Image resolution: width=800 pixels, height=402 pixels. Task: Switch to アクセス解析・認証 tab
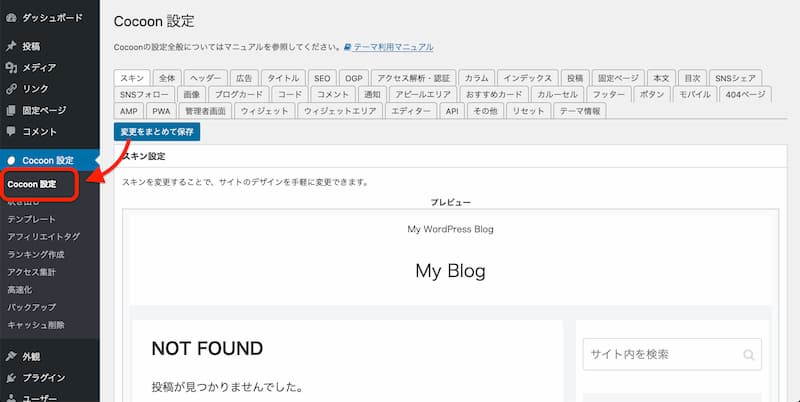[414, 78]
